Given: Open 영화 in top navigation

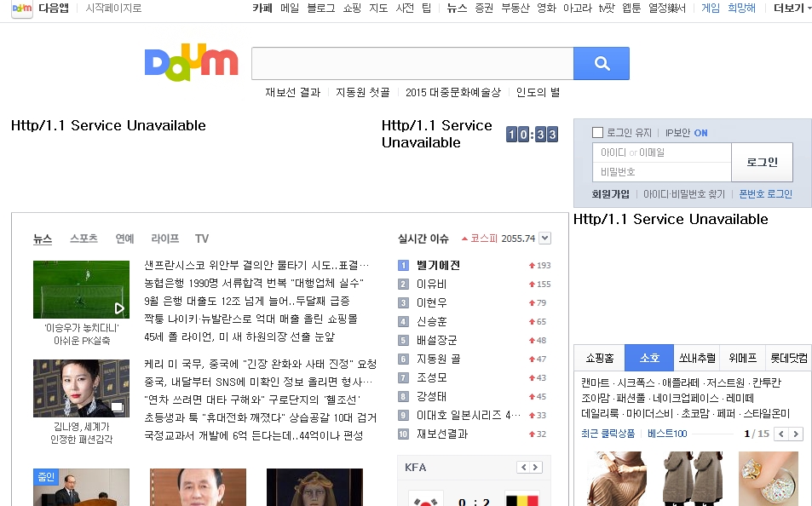Looking at the screenshot, I should coord(546,9).
